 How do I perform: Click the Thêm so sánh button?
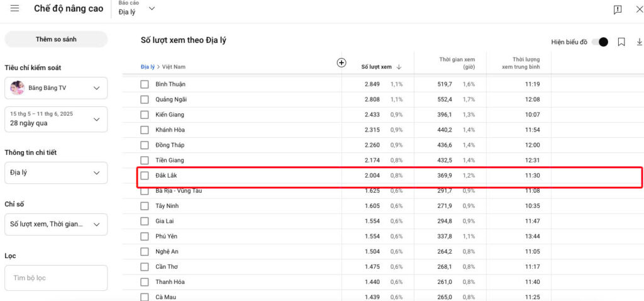(56, 40)
